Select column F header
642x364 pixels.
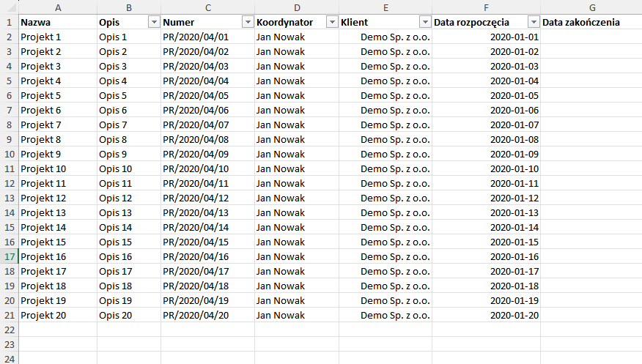(x=486, y=7)
